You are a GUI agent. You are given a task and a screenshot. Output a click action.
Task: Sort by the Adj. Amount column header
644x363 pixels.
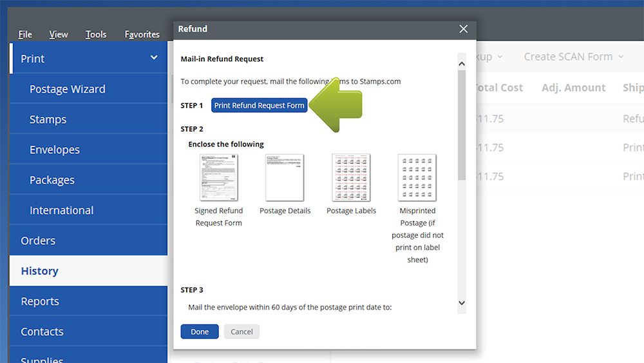(x=573, y=88)
